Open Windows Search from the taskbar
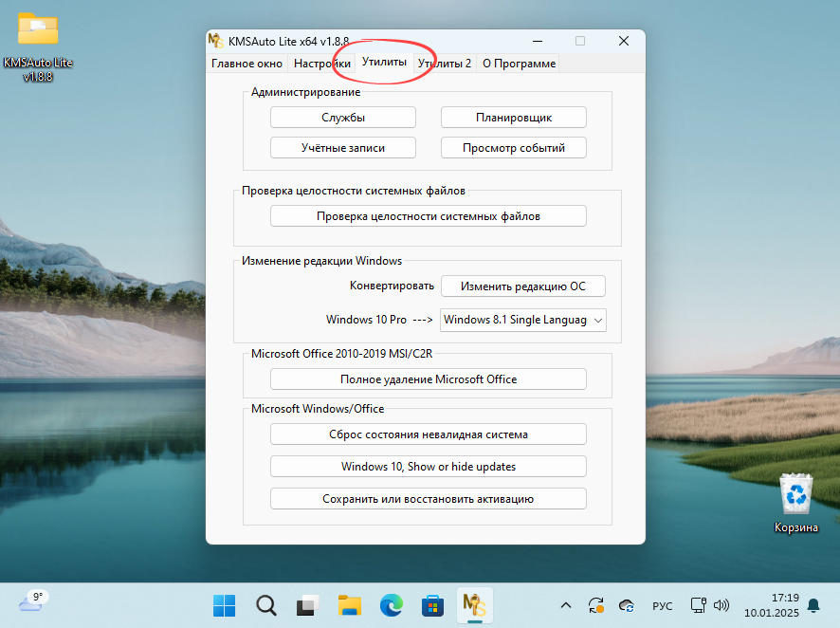 coord(265,605)
